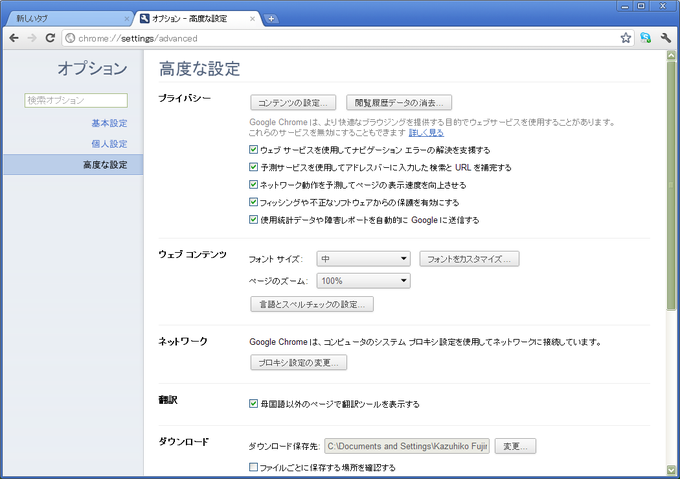
Task: Minimize the Chrome window
Action: [x=625, y=6]
